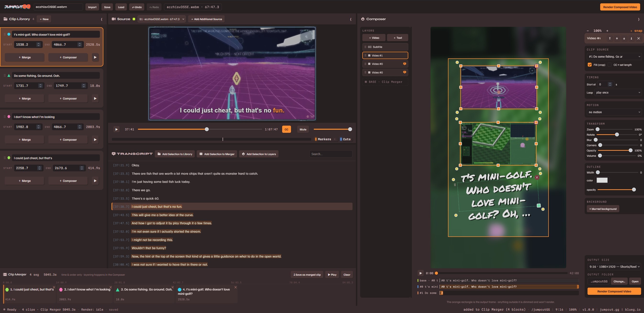The width and height of the screenshot is (644, 313).
Task: Preview the mini-golf library clip
Action: point(95,57)
